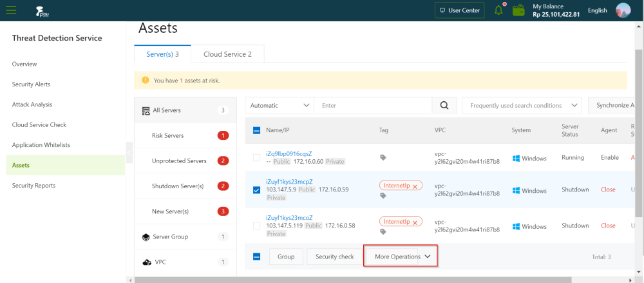Click the search Enter input field
This screenshot has width=644, height=283.
pyautogui.click(x=373, y=105)
